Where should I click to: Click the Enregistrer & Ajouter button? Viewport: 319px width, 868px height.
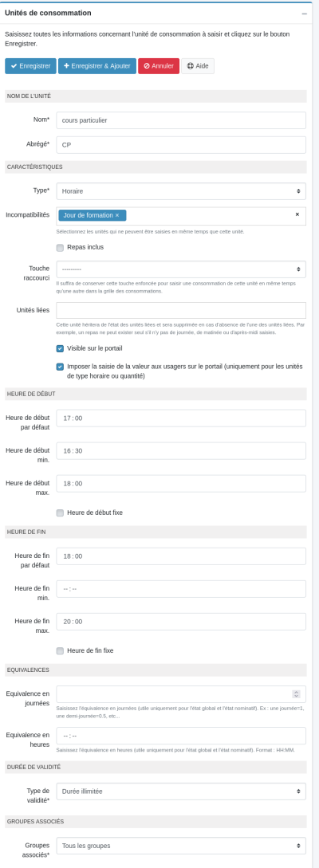[x=97, y=66]
